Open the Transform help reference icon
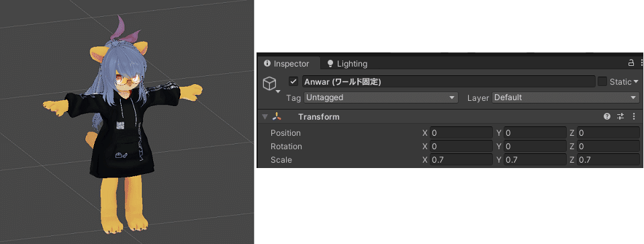Image resolution: width=644 pixels, height=244 pixels. coord(607,117)
